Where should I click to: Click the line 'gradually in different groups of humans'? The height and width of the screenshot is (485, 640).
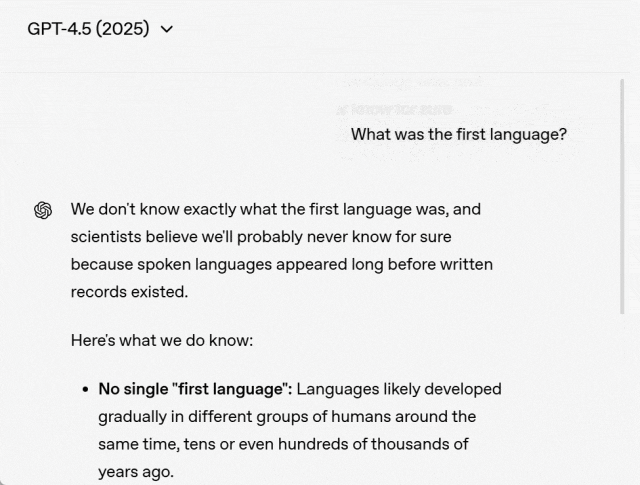pos(286,416)
